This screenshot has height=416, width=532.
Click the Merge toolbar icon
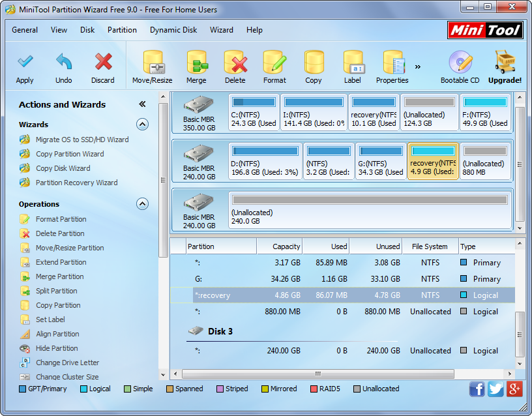197,62
